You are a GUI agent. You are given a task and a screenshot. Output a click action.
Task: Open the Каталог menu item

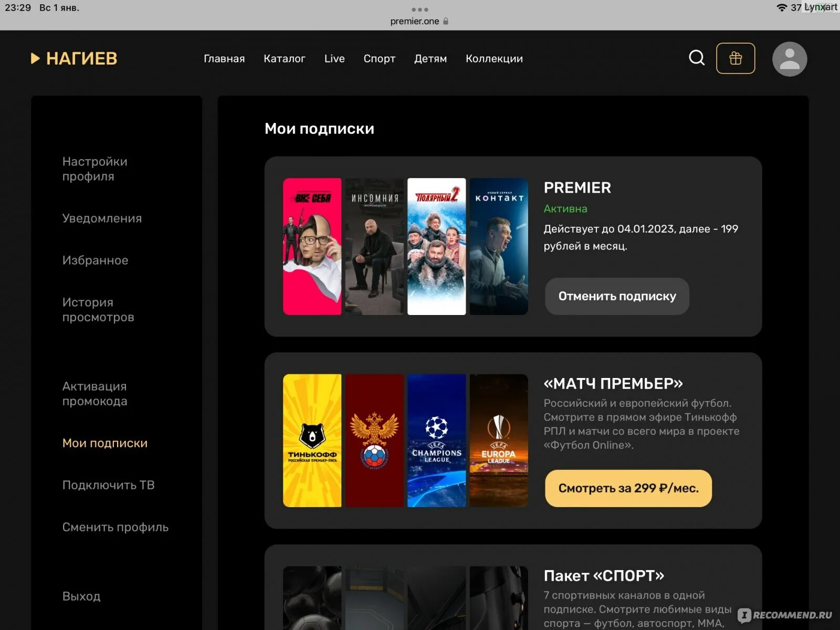285,59
